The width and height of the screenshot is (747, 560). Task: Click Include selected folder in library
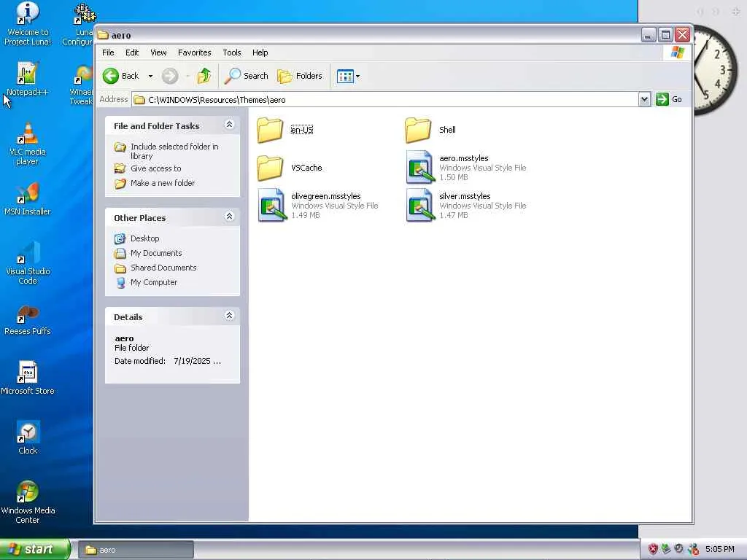[174, 151]
